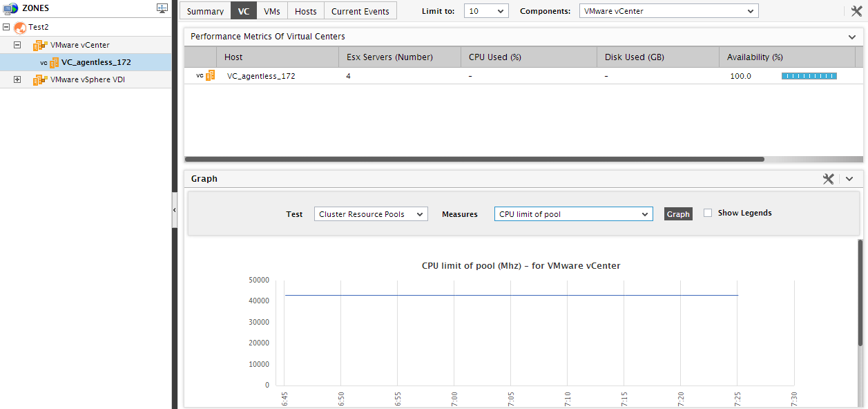The width and height of the screenshot is (868, 409).
Task: Click the graph title CPU limit of pool
Action: point(521,265)
